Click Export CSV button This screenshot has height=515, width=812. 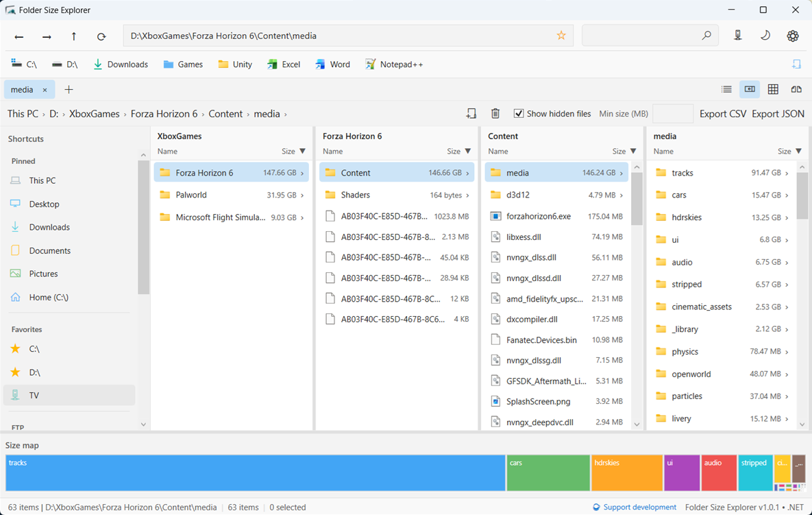coord(723,113)
